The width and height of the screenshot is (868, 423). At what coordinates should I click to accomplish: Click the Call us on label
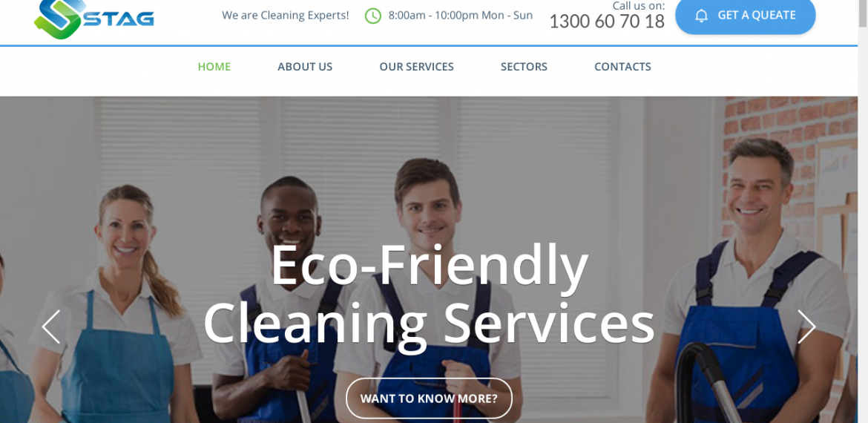639,5
